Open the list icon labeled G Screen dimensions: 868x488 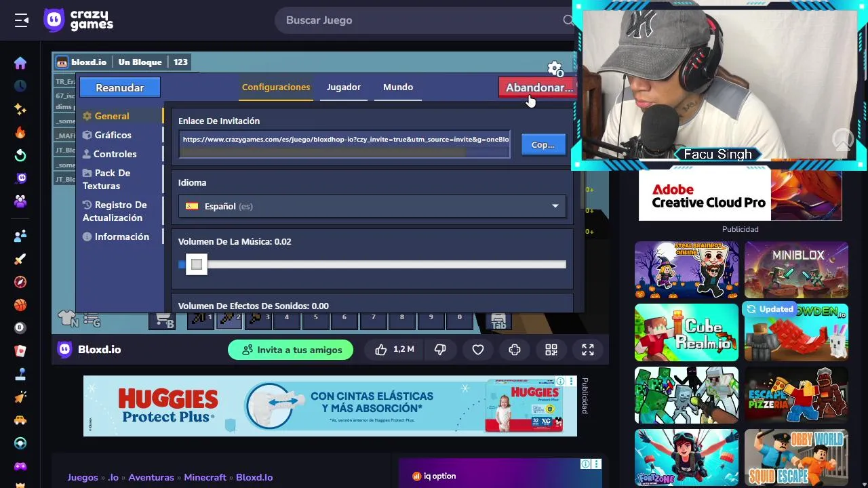(92, 320)
